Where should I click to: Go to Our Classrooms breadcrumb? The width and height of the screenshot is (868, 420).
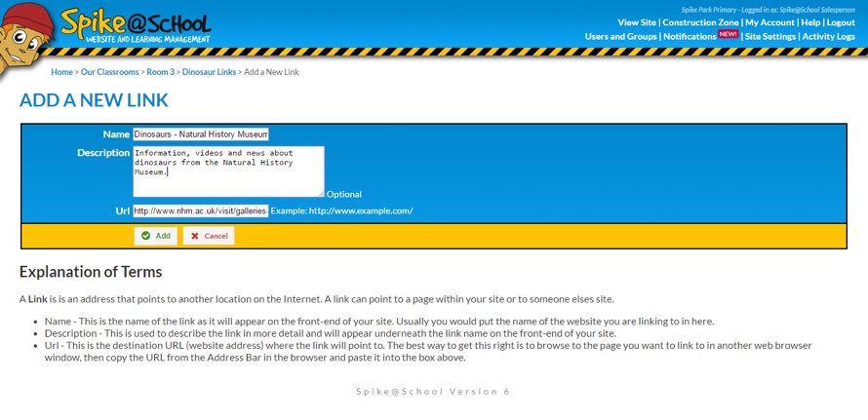click(109, 72)
